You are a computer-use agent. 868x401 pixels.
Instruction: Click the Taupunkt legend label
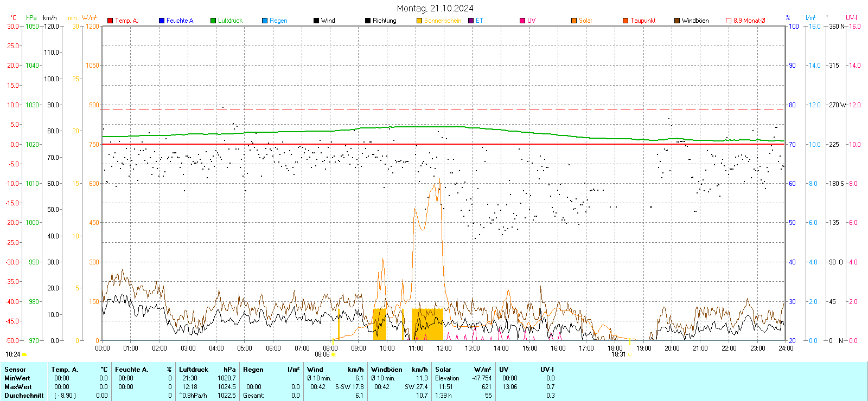click(x=643, y=21)
